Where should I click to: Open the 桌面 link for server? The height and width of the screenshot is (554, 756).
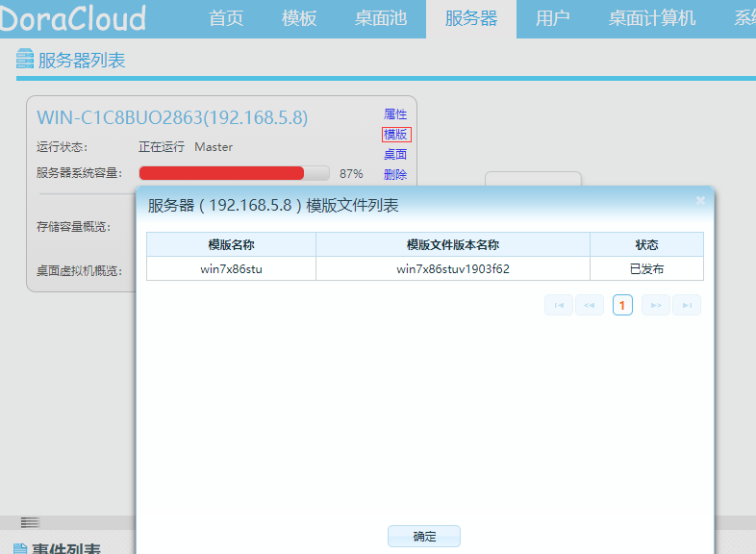[395, 154]
